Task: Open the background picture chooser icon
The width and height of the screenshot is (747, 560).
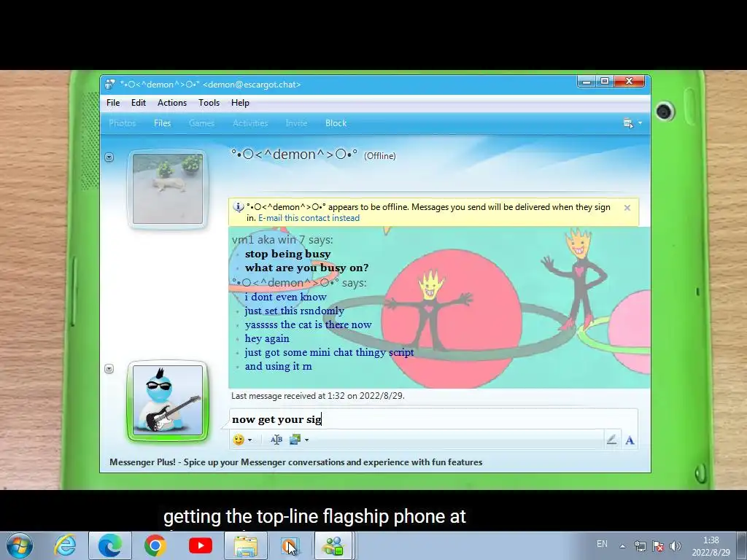Action: tap(295, 440)
